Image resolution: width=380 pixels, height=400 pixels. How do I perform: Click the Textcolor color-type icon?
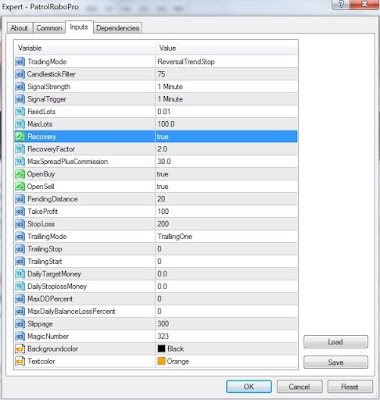(20, 361)
